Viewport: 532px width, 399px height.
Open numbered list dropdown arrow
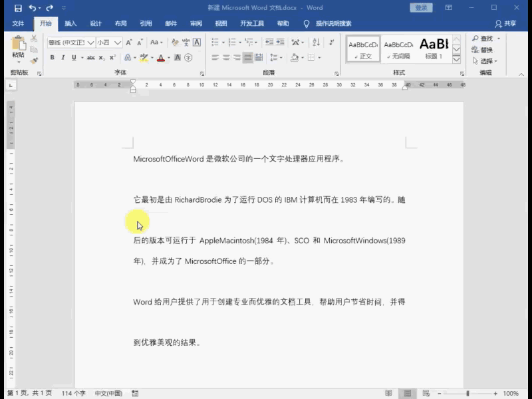[x=240, y=43]
